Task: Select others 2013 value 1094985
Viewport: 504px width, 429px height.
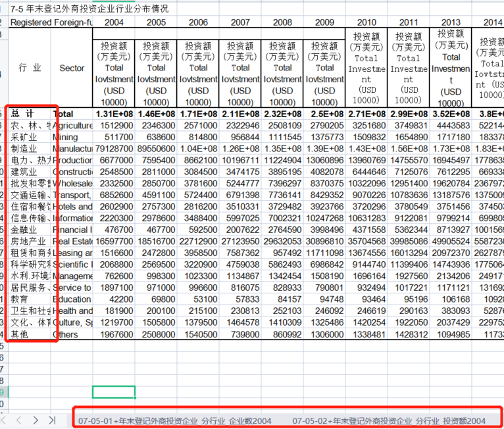Action: click(451, 334)
